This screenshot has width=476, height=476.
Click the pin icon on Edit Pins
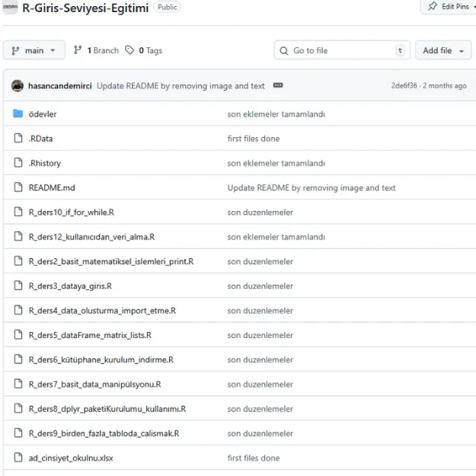point(433,6)
